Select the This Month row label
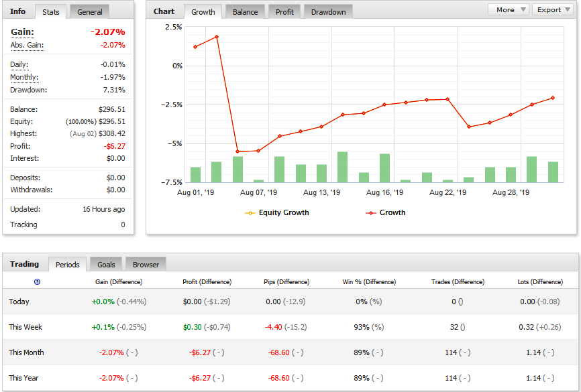Image resolution: width=581 pixels, height=392 pixels. coord(26,352)
